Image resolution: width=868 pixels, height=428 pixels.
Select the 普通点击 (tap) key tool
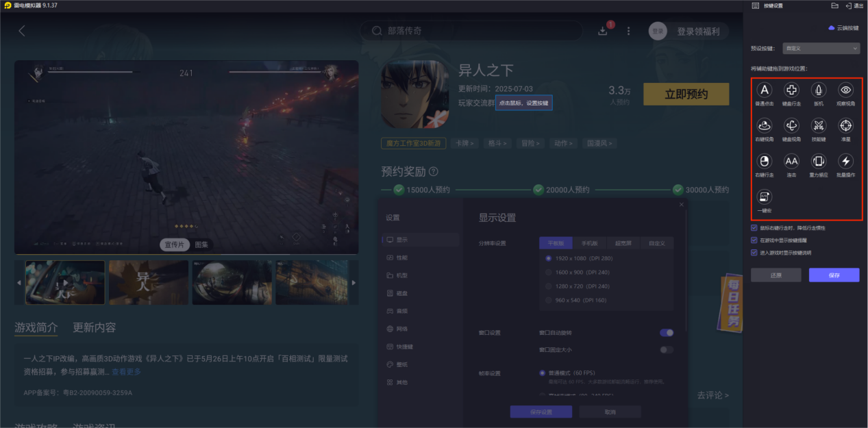[765, 90]
